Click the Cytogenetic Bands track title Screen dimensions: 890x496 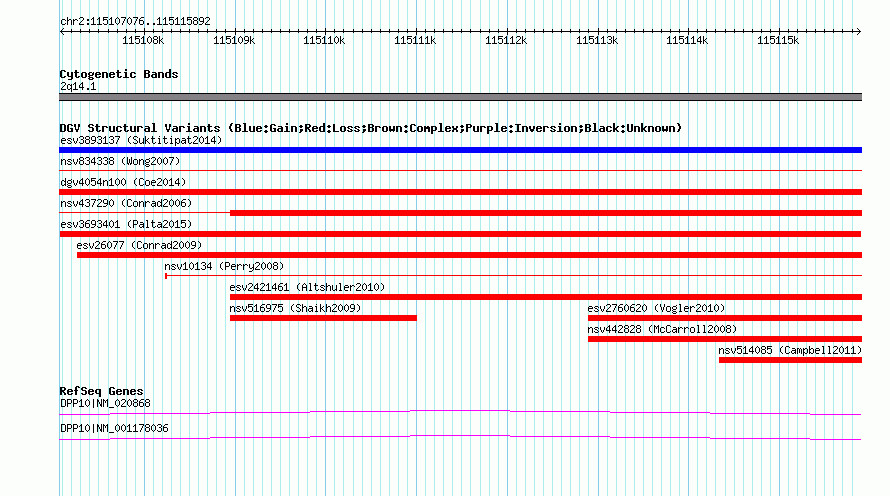119,74
